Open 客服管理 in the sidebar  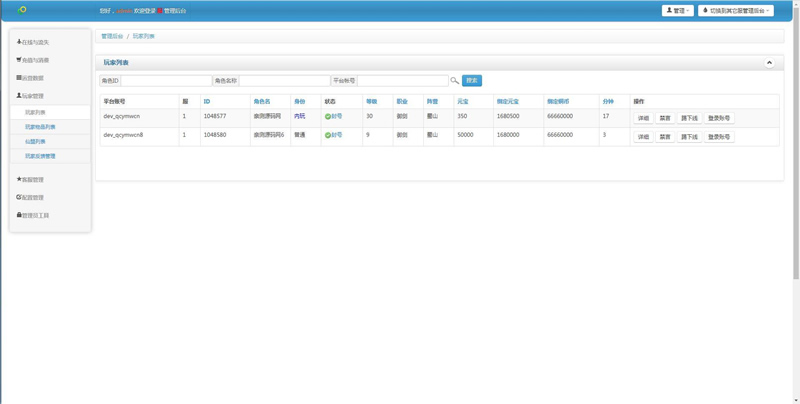tap(31, 180)
